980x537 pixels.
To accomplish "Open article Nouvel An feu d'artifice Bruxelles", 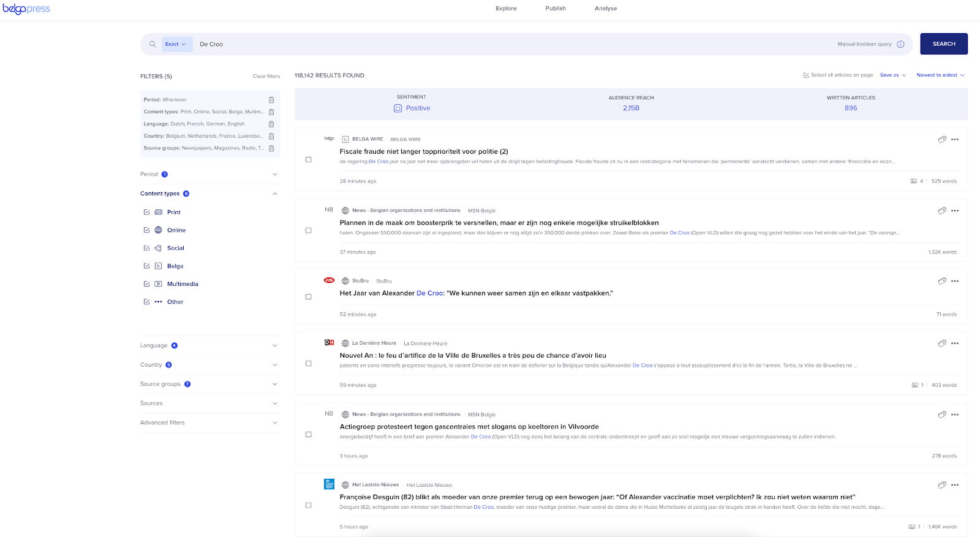I will [473, 355].
